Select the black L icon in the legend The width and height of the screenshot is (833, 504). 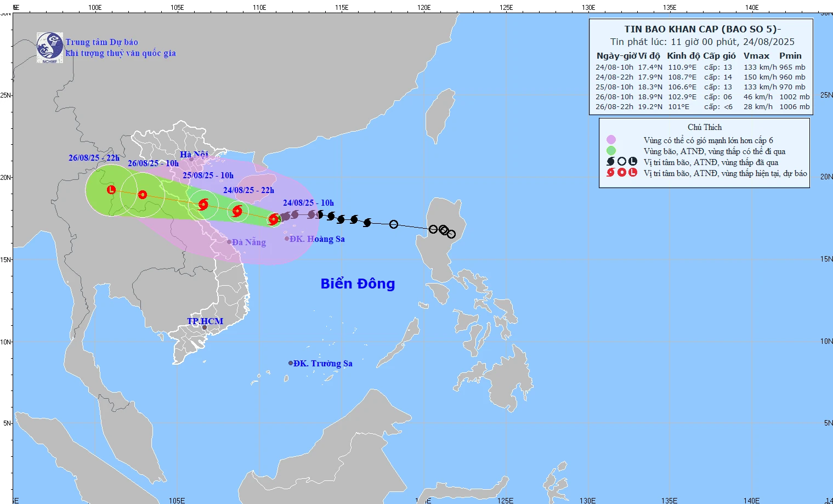pyautogui.click(x=633, y=162)
